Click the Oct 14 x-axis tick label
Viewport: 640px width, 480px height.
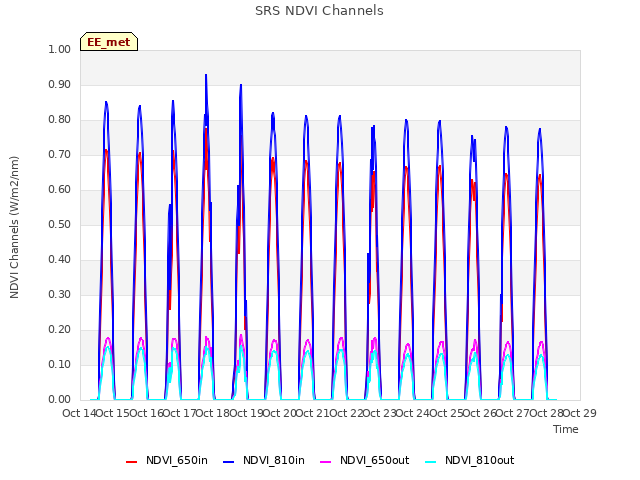click(x=79, y=413)
